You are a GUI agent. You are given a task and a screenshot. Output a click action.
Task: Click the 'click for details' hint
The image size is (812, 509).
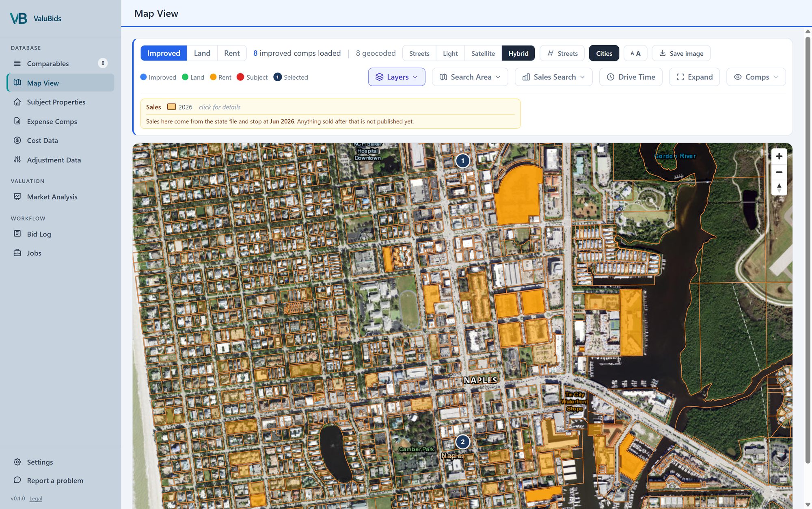click(220, 107)
